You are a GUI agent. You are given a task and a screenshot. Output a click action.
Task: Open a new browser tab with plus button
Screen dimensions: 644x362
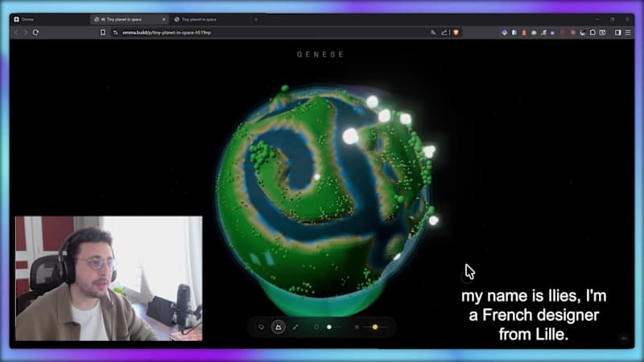tap(256, 19)
